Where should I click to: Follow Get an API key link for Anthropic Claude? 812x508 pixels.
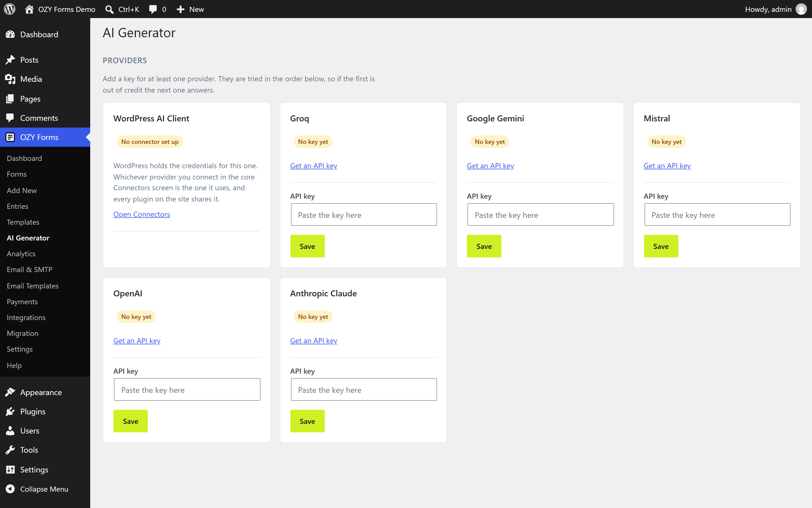click(314, 341)
